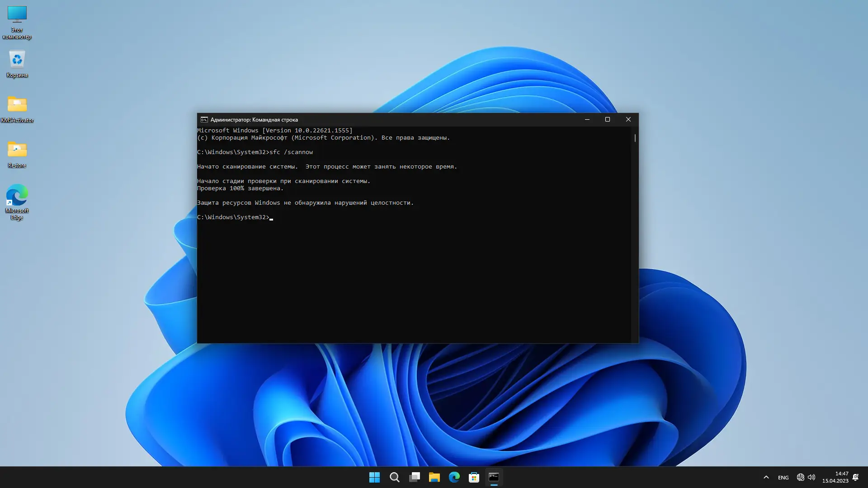
Task: Click the Command Prompt taskbar button
Action: click(494, 477)
